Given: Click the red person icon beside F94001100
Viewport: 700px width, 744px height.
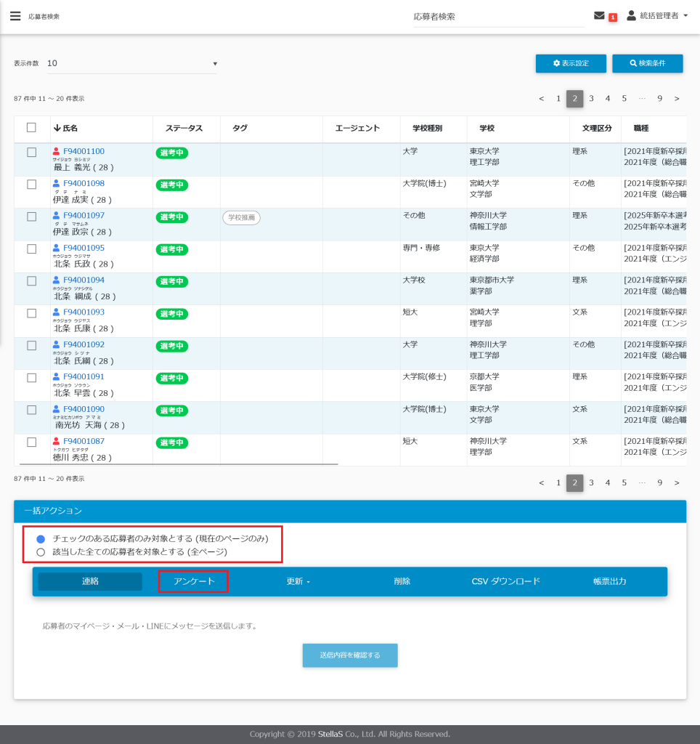Looking at the screenshot, I should tap(57, 152).
